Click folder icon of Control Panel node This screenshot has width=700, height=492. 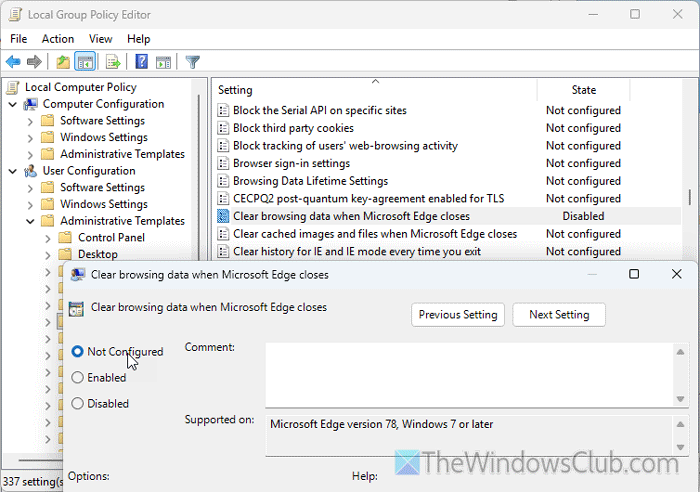[x=65, y=237]
